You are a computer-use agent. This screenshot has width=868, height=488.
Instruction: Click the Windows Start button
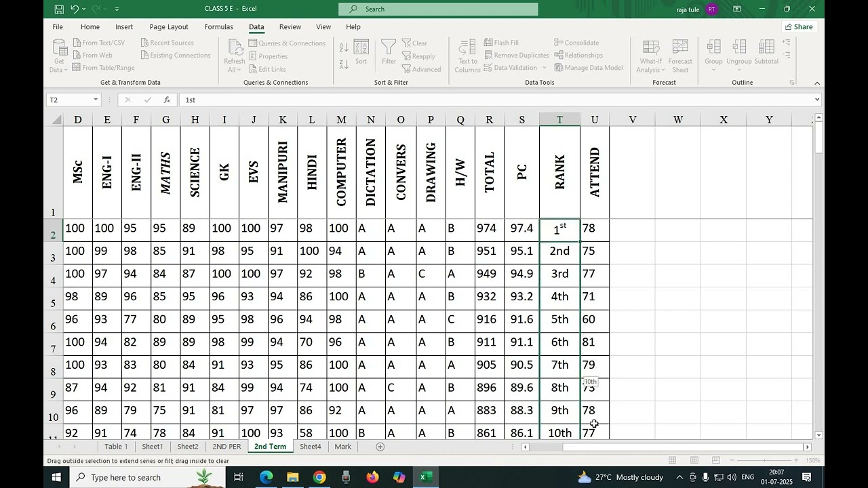click(58, 477)
